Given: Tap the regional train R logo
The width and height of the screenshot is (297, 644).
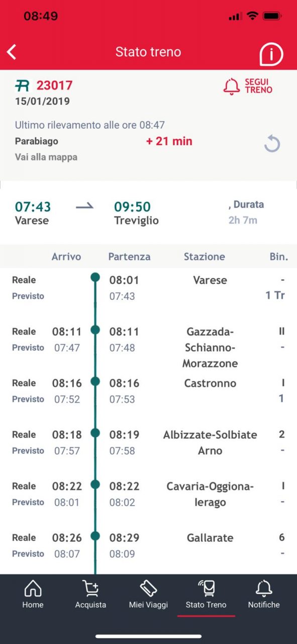Looking at the screenshot, I should 23,86.
